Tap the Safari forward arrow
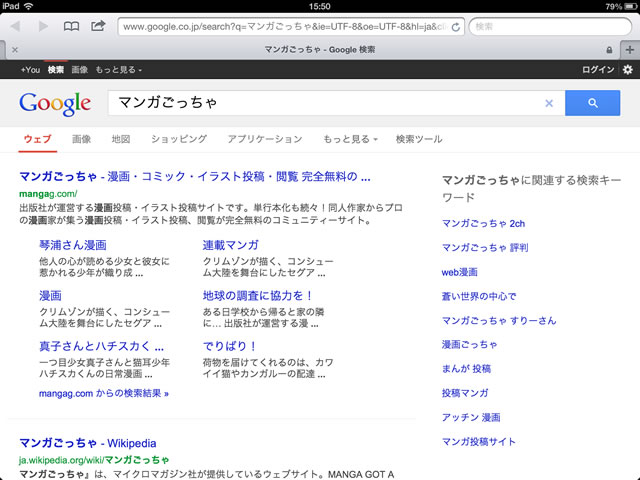The width and height of the screenshot is (640, 480). (43, 27)
